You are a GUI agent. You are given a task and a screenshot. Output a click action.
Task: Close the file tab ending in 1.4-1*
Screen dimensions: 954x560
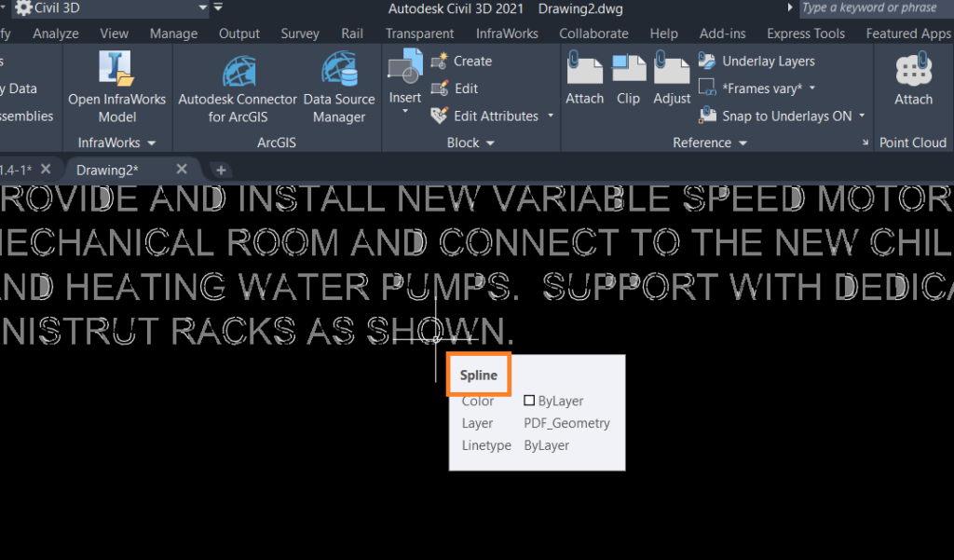coord(46,169)
